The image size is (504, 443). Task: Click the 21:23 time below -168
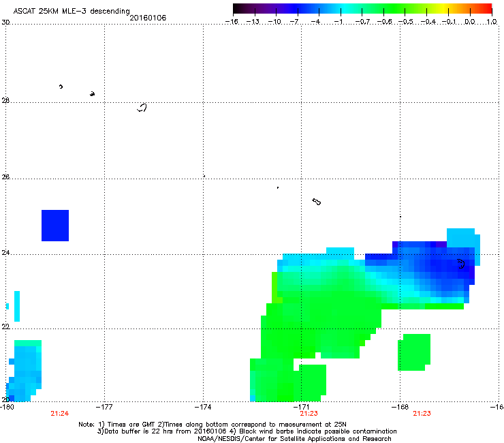pyautogui.click(x=422, y=414)
